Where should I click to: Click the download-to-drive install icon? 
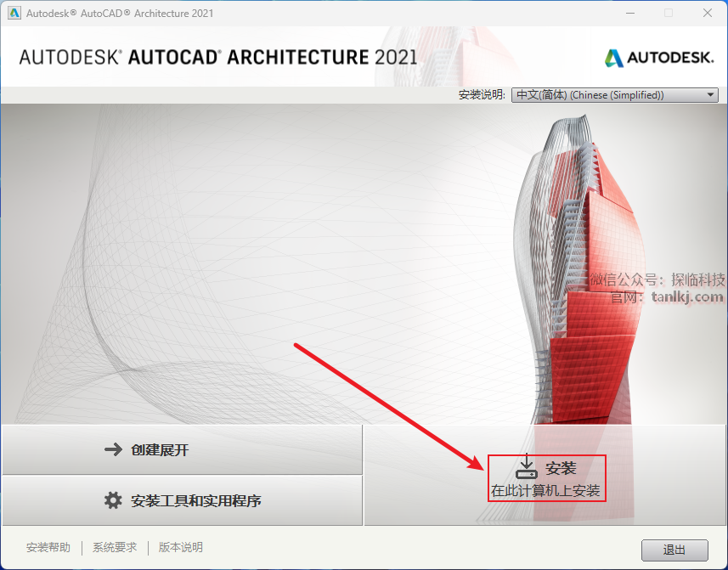click(527, 466)
